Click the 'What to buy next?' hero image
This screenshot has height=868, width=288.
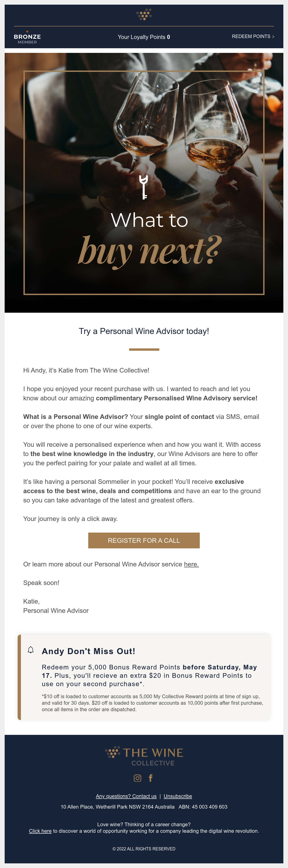click(x=144, y=183)
